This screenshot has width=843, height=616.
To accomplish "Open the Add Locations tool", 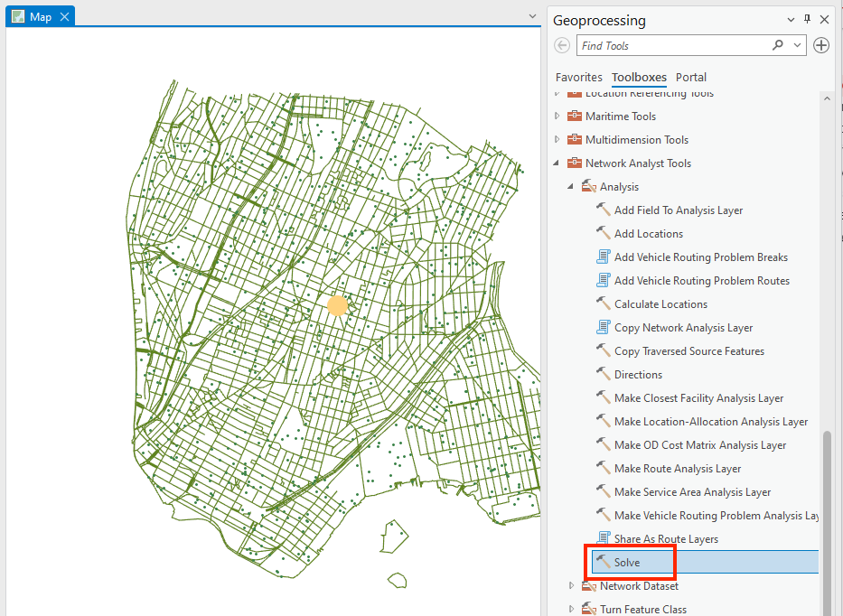I will click(649, 234).
